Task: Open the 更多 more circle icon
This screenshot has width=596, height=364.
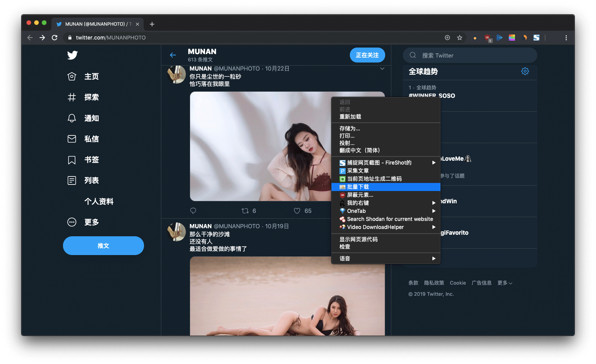Action: [x=72, y=222]
